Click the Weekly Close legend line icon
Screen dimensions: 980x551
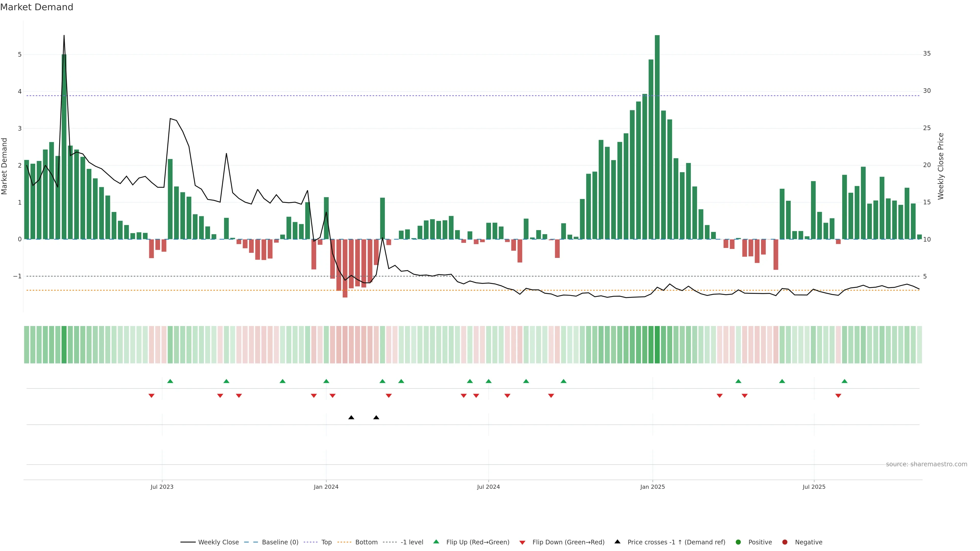pos(188,542)
